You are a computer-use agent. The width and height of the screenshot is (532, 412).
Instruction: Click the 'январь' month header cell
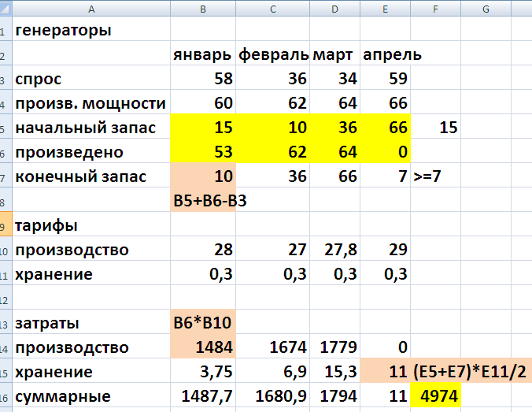tap(203, 54)
